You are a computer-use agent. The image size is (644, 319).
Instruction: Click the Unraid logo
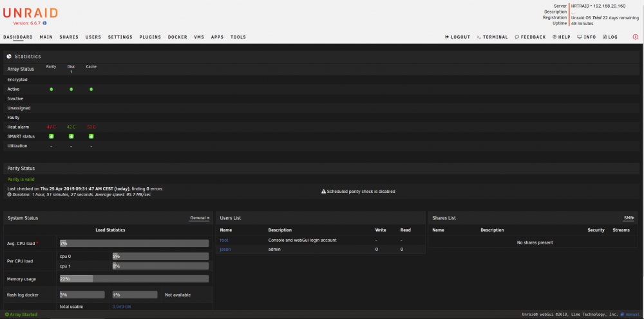30,13
